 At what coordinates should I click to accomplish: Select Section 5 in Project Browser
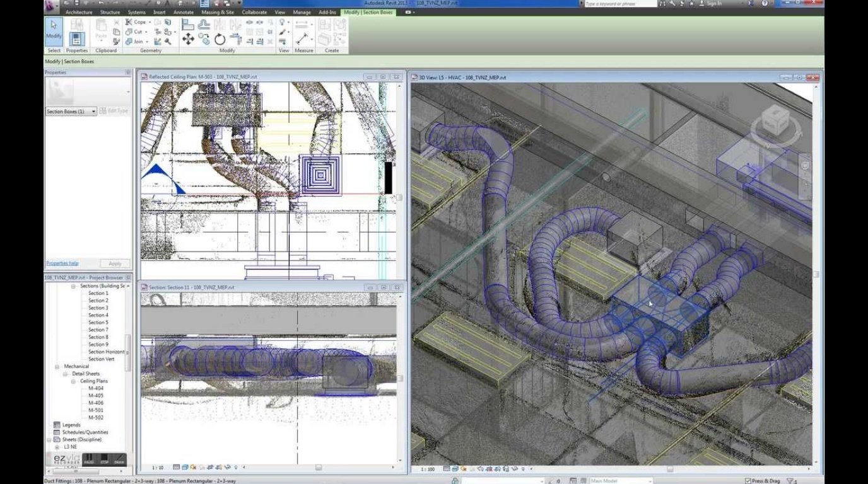click(x=98, y=322)
